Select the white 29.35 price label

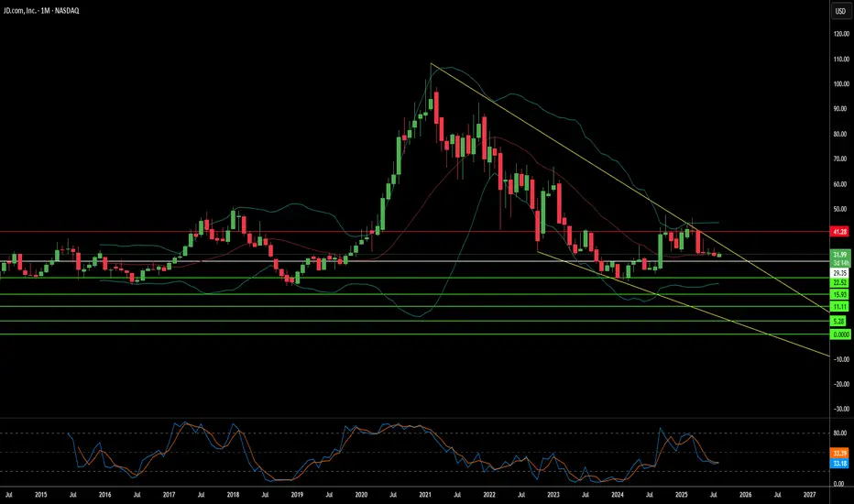point(840,273)
